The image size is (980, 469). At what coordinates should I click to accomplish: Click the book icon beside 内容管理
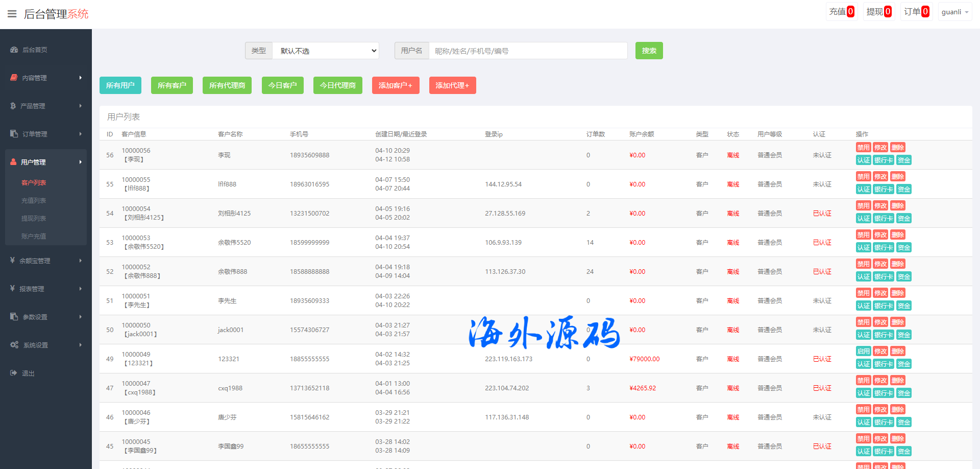[x=14, y=78]
